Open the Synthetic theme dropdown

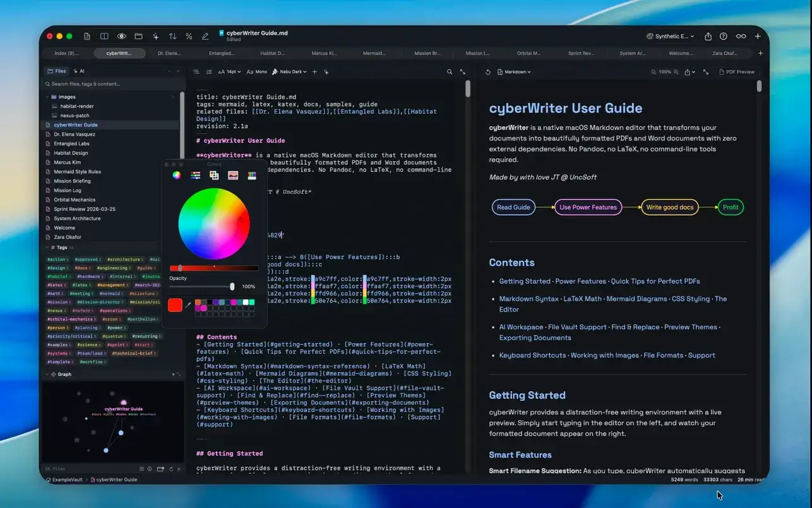671,37
